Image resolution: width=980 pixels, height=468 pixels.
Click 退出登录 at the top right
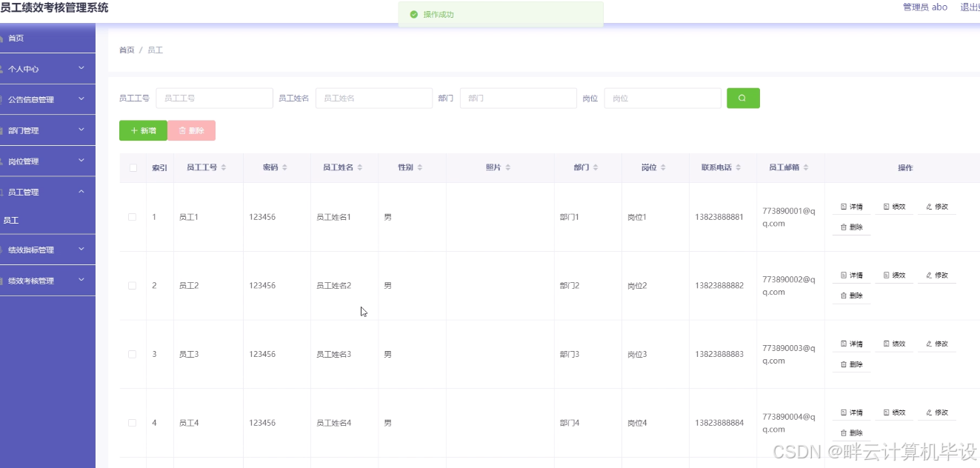[970, 7]
